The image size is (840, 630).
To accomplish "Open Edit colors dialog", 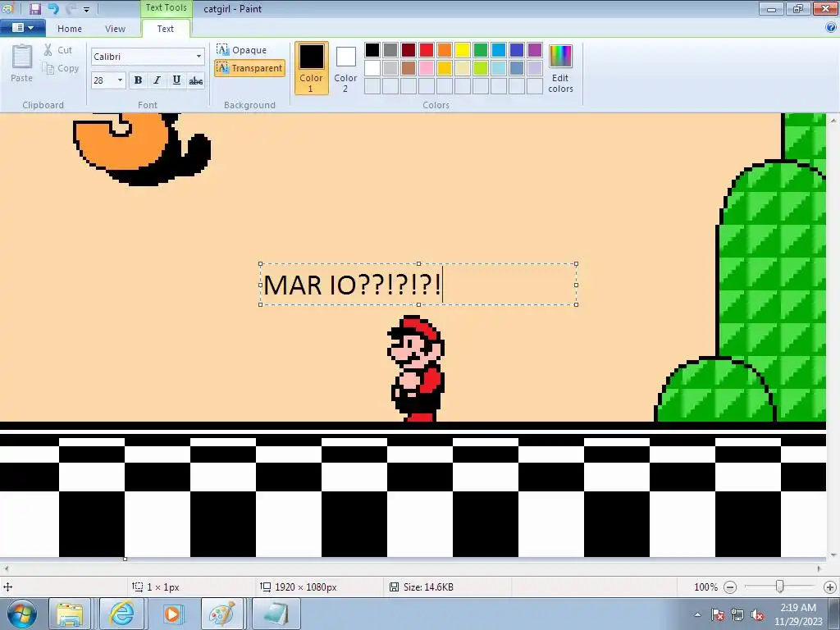I will pos(560,68).
